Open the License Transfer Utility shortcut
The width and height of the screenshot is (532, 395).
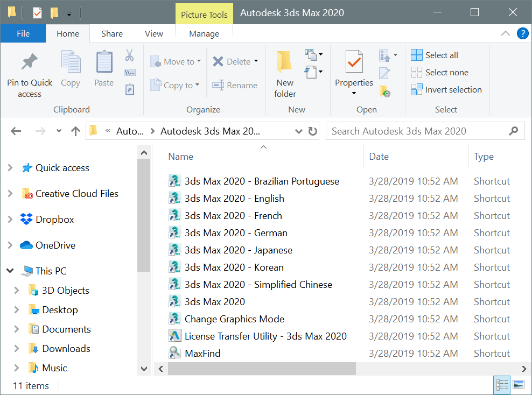(266, 336)
